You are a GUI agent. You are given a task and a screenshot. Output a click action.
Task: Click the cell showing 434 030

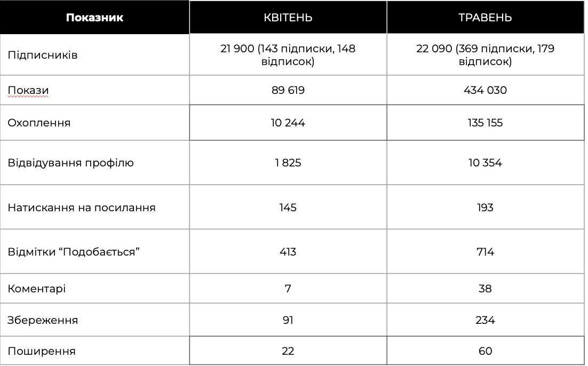(x=485, y=90)
